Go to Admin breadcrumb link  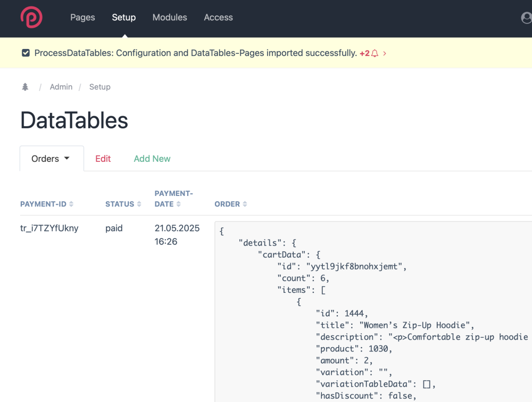tap(61, 87)
